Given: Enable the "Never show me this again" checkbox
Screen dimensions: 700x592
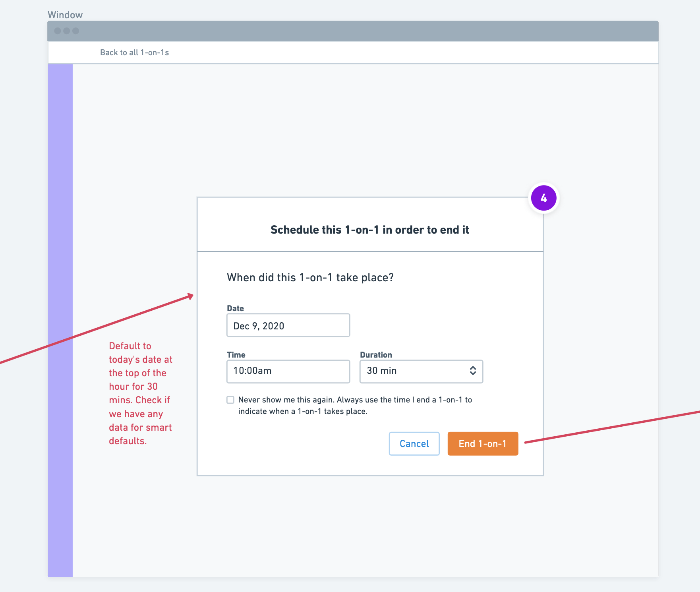Looking at the screenshot, I should 230,400.
